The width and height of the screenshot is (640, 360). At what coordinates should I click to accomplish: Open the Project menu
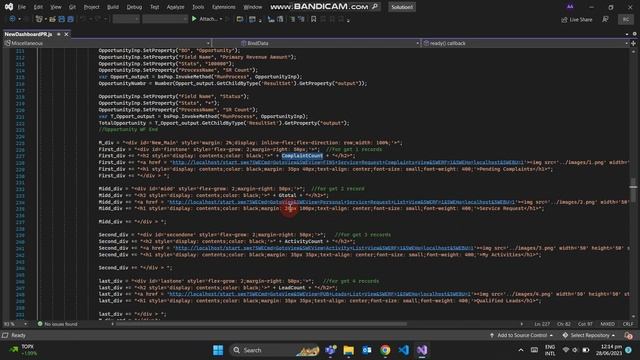(x=91, y=7)
